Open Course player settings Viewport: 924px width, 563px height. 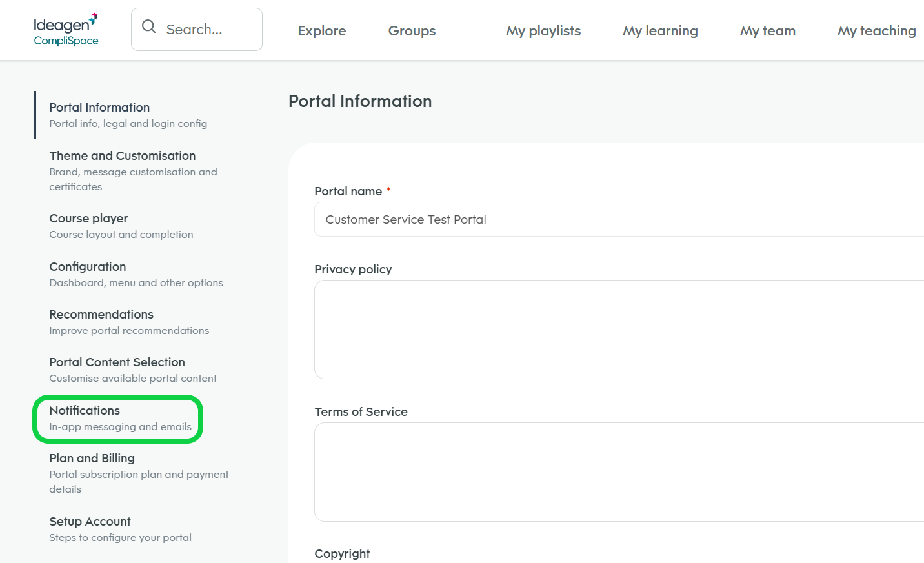tap(121, 226)
